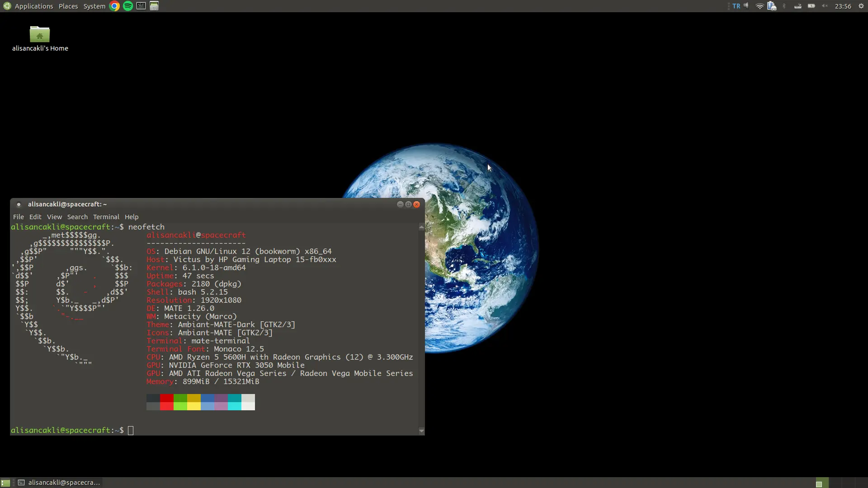Screen dimensions: 868x488
Task: Open the Places menu
Action: click(68, 6)
